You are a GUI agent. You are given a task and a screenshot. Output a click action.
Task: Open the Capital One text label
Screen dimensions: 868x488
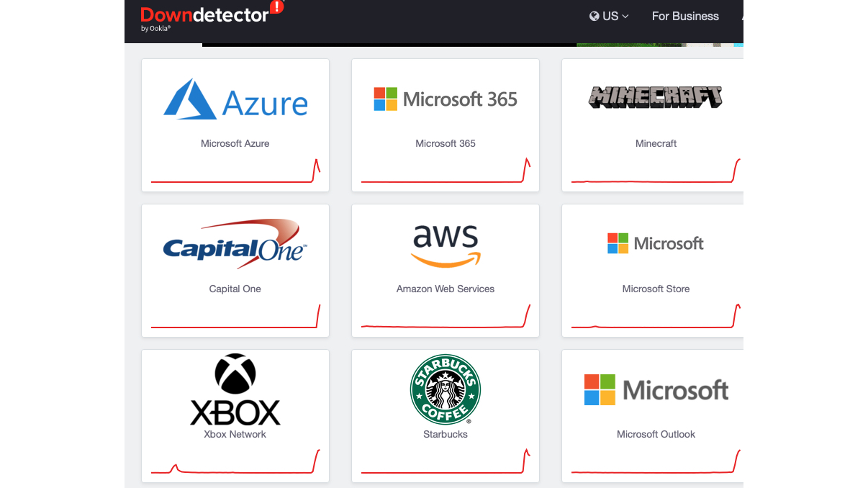pos(235,289)
